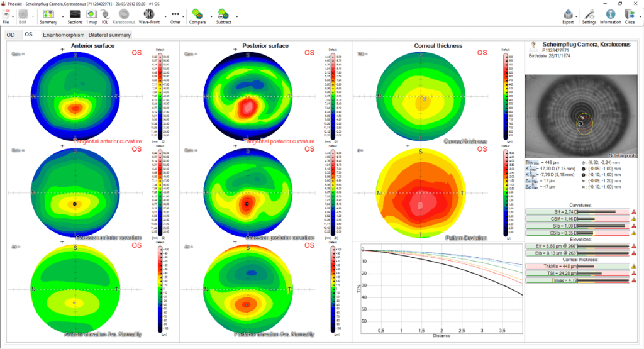
Task: Open the Settings wrench icon
Action: tap(589, 14)
